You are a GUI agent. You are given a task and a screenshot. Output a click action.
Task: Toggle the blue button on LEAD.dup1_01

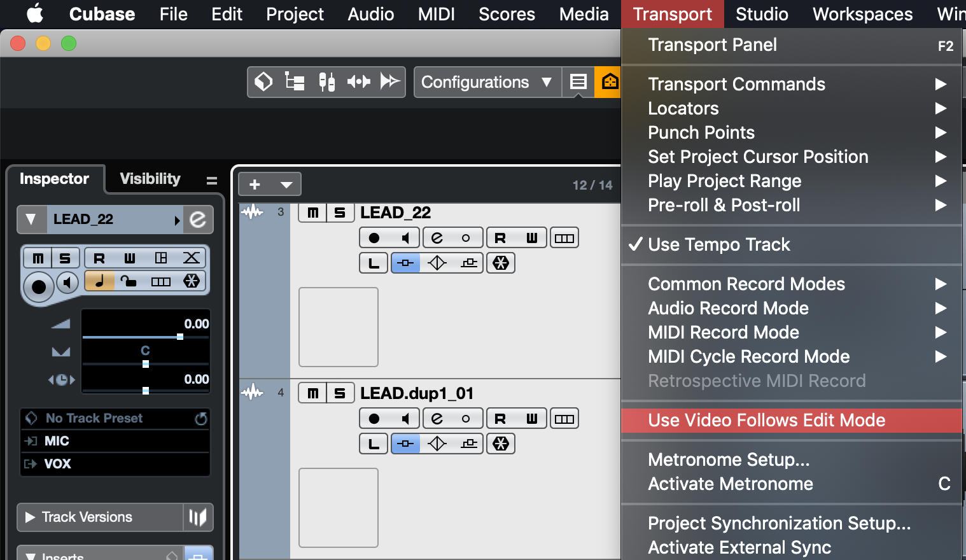(405, 444)
